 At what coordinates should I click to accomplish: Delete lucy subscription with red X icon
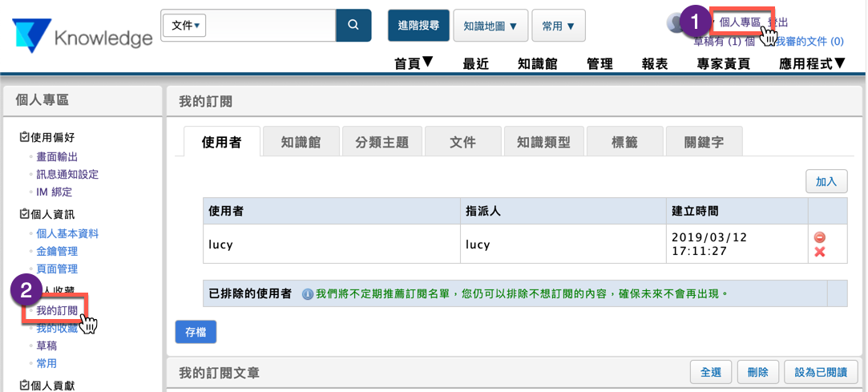click(x=819, y=252)
